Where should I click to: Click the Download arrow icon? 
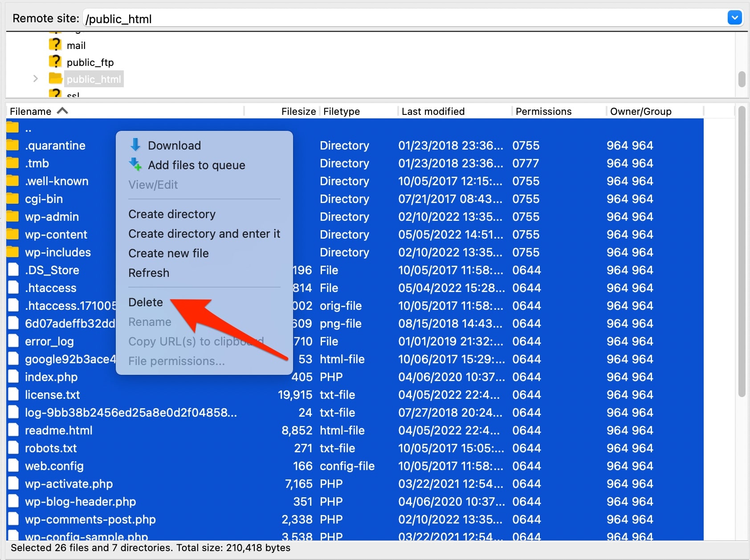135,145
